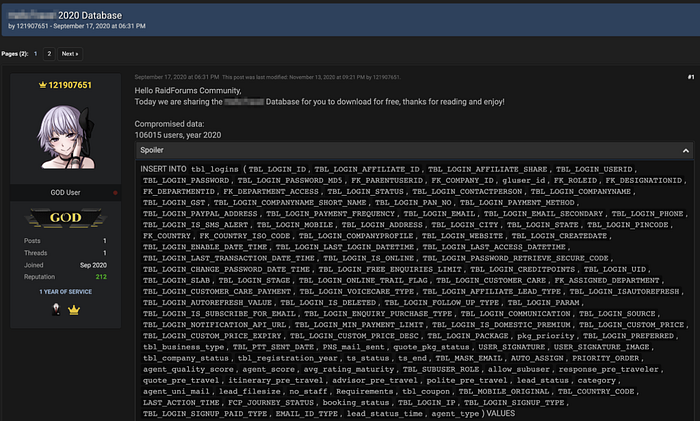Screen dimensions: 700x421
Task: Click the TBL_LOGIN_CREDITPOINTS column name
Action: click(x=522, y=269)
